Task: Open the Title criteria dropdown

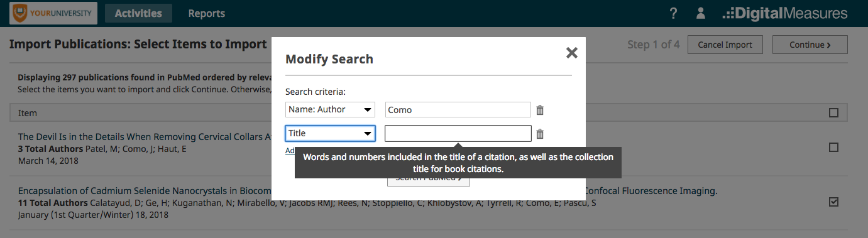Action: [330, 133]
